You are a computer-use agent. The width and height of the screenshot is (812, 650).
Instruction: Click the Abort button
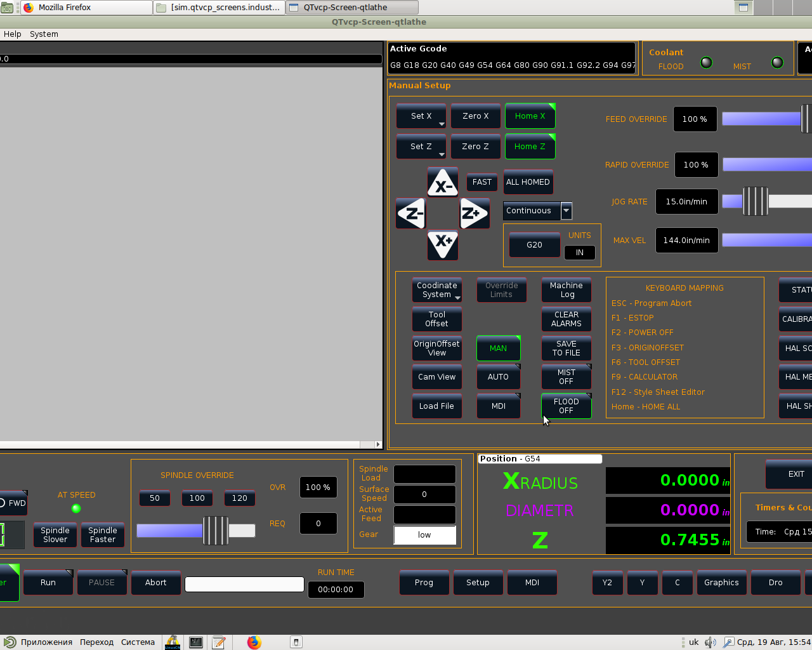[156, 583]
